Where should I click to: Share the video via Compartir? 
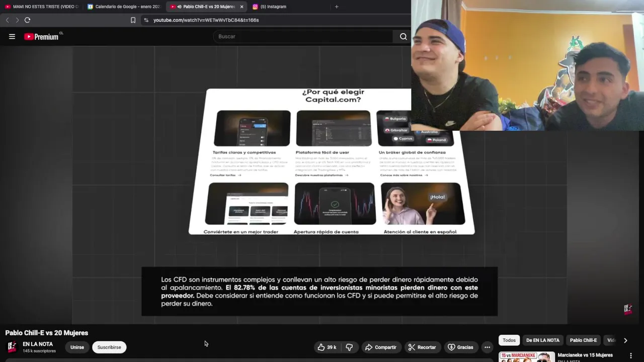pyautogui.click(x=380, y=347)
